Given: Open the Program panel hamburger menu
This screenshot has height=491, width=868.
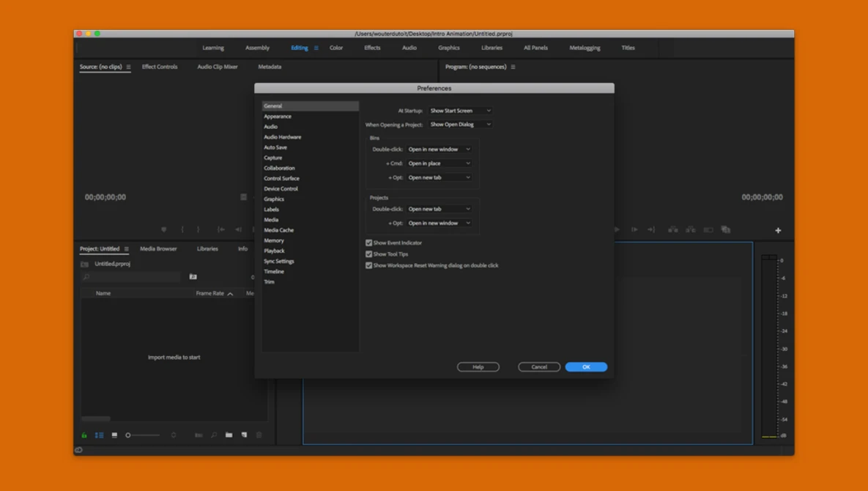Looking at the screenshot, I should pyautogui.click(x=513, y=67).
